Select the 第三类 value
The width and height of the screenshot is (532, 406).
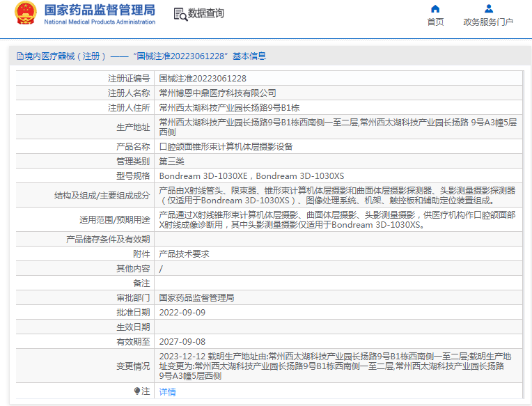tap(172, 162)
